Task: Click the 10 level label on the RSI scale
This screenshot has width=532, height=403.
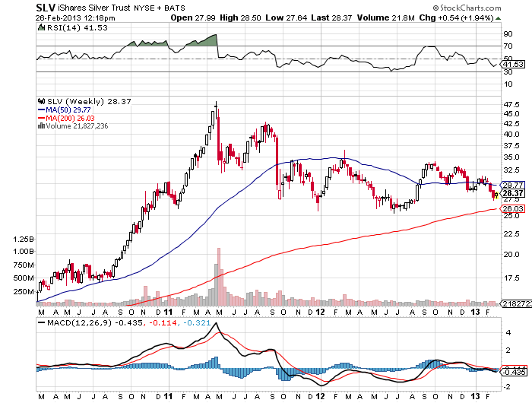Action: click(x=508, y=84)
